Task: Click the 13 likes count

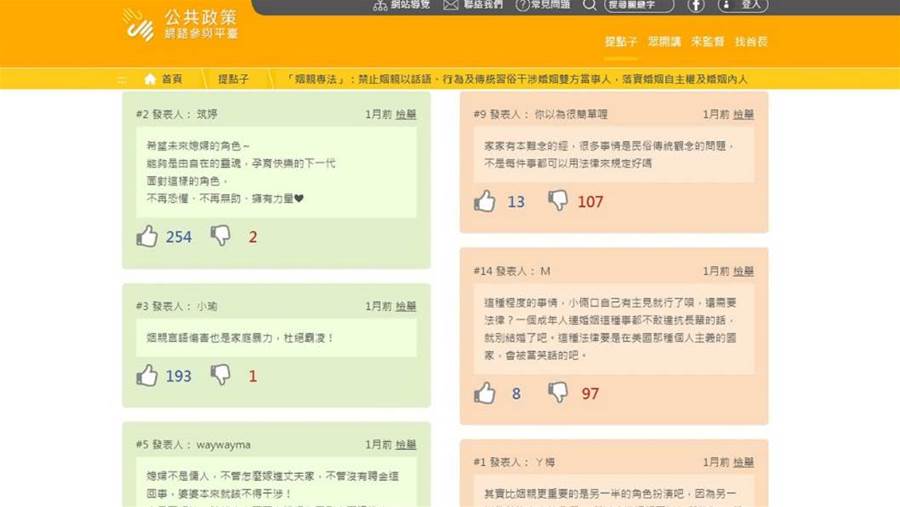Action: [516, 202]
